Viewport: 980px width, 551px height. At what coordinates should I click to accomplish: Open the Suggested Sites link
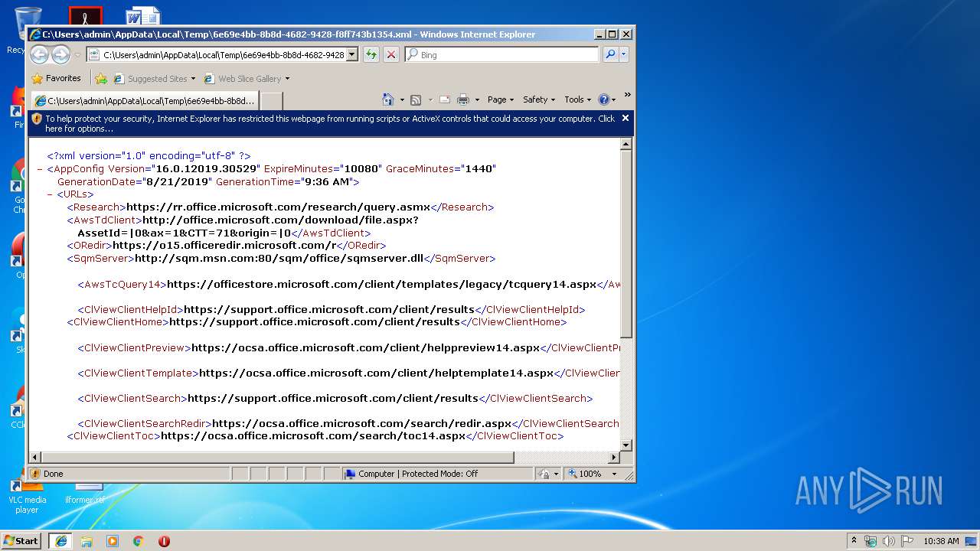pos(154,78)
